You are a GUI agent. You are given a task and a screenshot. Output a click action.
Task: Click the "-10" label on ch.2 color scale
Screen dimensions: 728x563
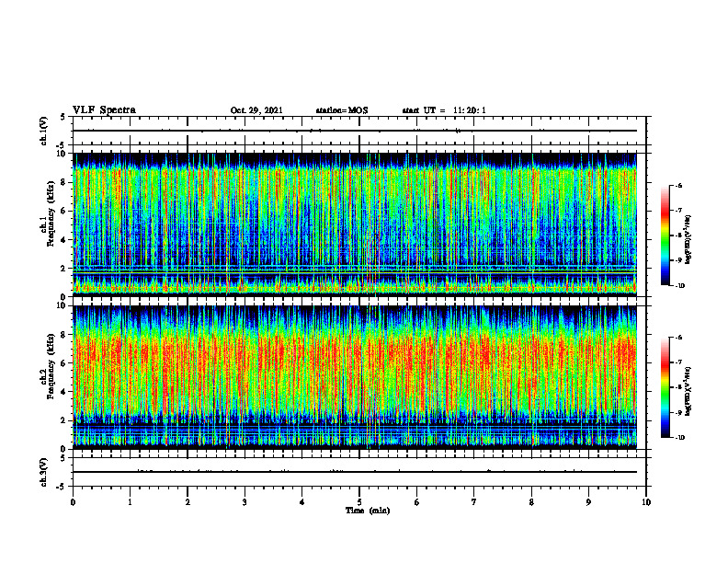(679, 438)
